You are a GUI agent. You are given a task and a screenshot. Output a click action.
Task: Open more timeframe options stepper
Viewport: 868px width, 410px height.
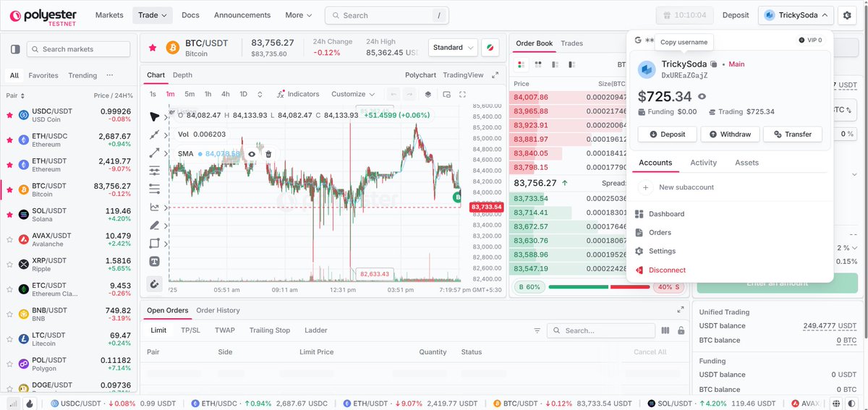click(x=260, y=94)
